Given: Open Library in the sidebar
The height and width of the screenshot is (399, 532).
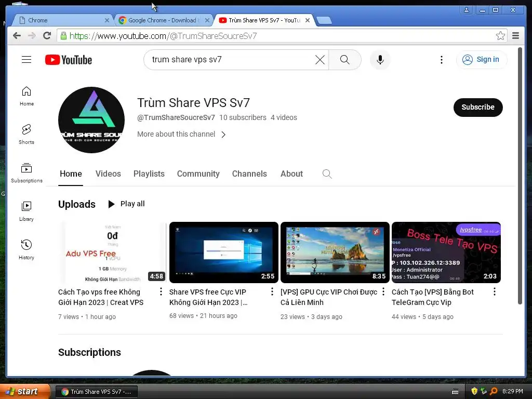Looking at the screenshot, I should tap(26, 211).
